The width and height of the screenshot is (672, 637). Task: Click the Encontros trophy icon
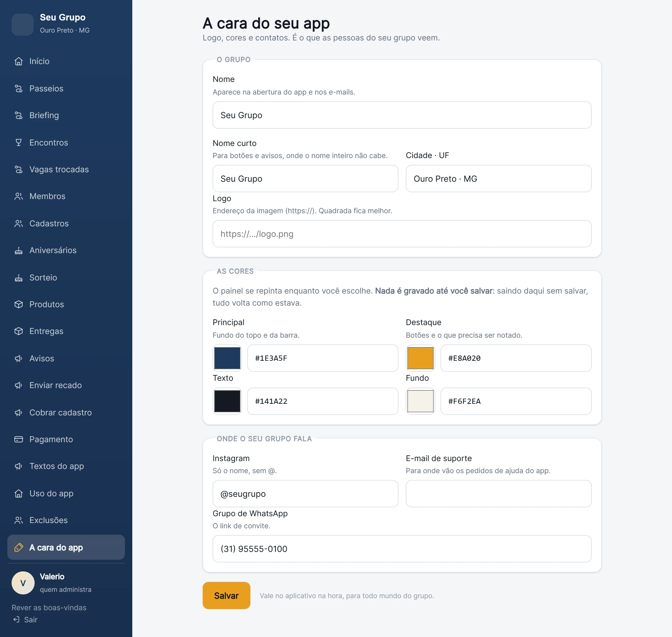click(19, 143)
